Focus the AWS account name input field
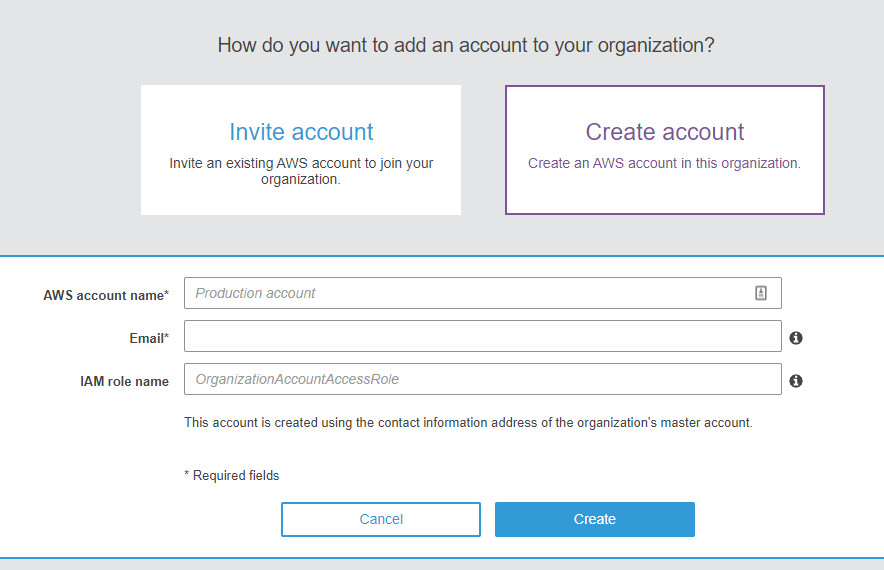 (470, 293)
